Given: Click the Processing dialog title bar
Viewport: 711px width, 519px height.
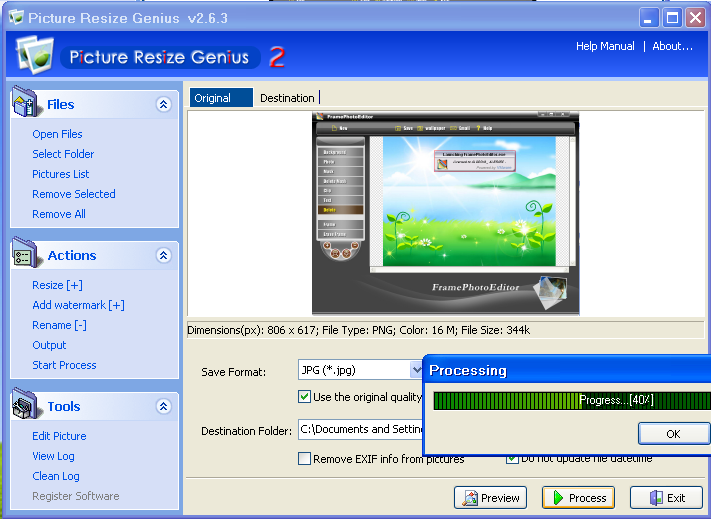Looking at the screenshot, I should pyautogui.click(x=567, y=370).
